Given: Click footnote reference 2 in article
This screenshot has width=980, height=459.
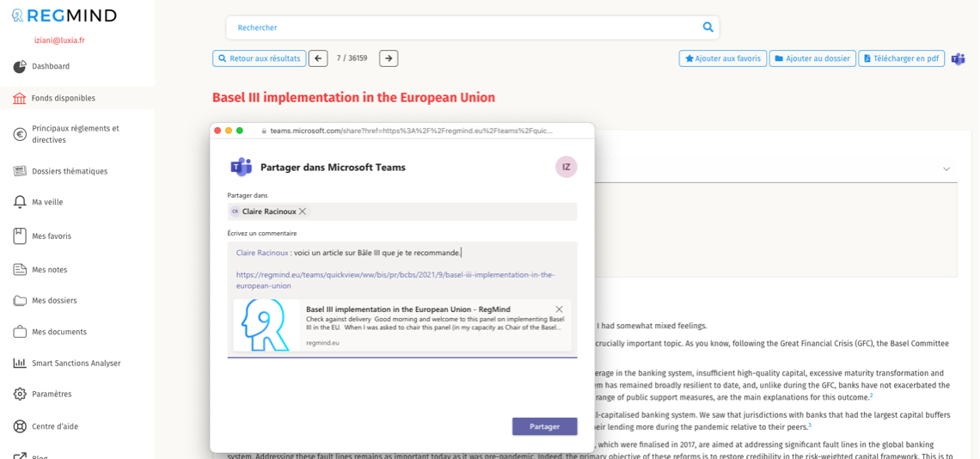Looking at the screenshot, I should 871,395.
